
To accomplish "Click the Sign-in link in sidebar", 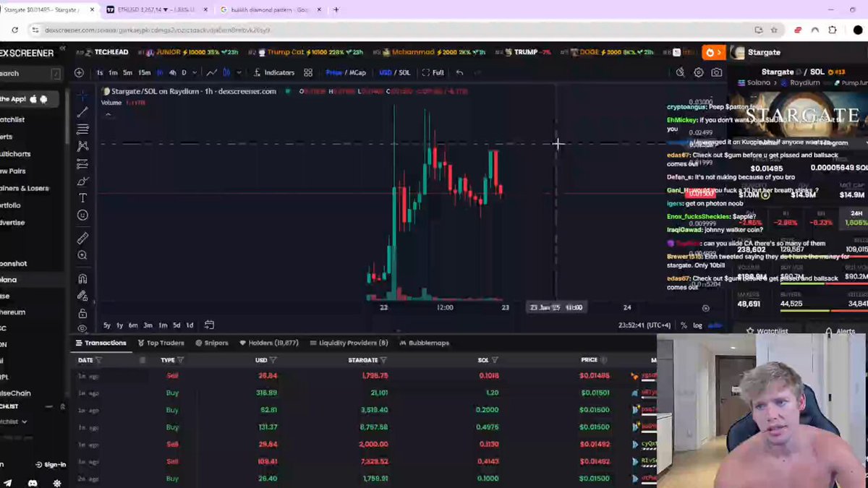I will coord(51,465).
